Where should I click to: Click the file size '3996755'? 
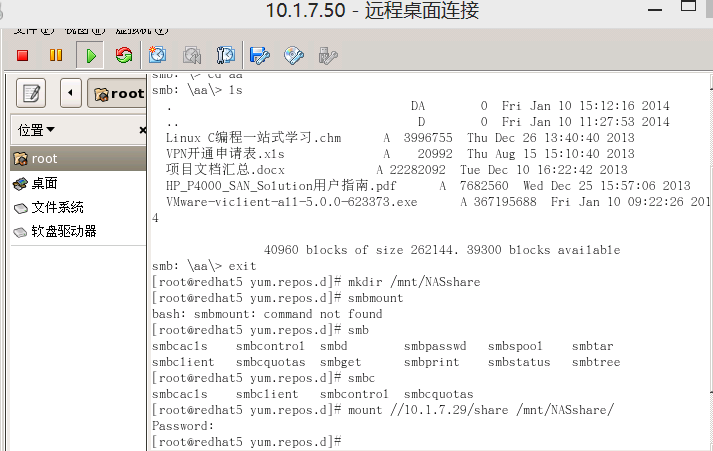point(428,137)
